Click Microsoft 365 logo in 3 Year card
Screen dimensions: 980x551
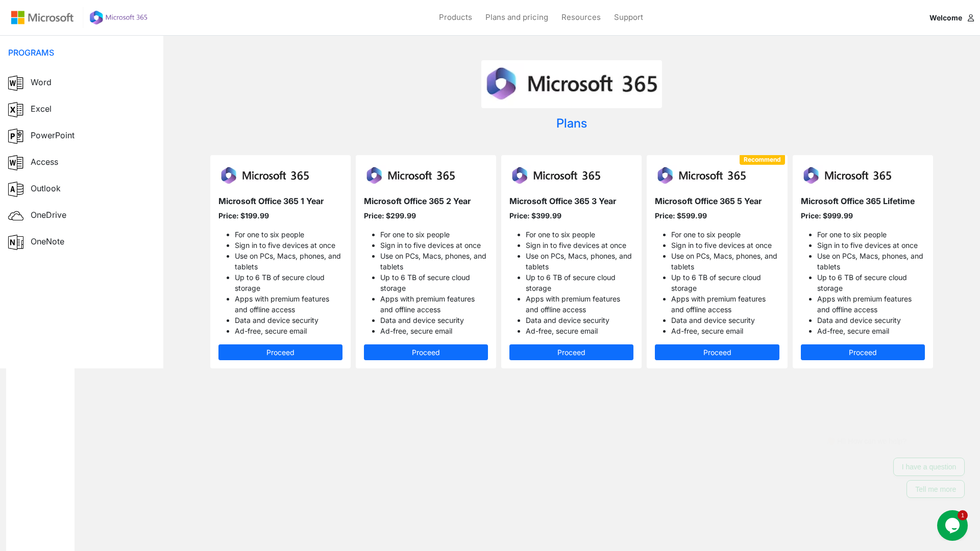(x=556, y=176)
